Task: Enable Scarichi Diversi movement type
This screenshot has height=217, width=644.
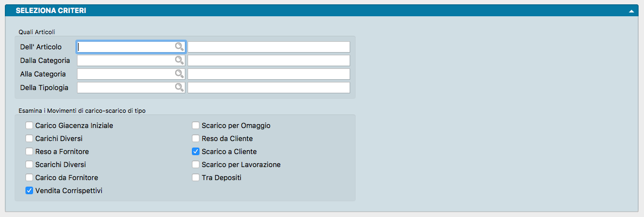Action: tap(29, 164)
